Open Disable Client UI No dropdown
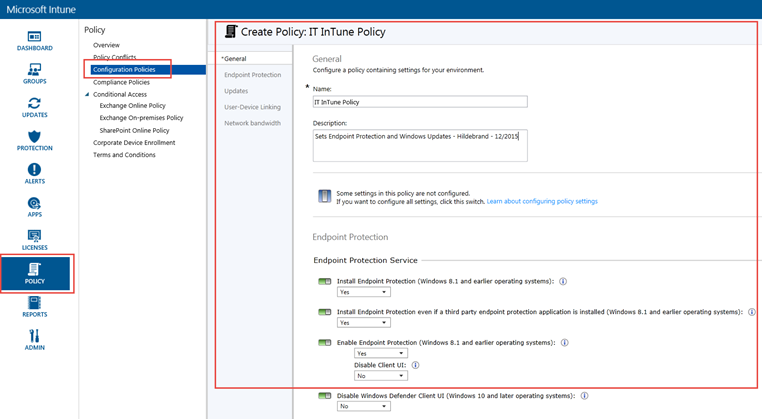Viewport: 762px width, 419px height. tap(381, 376)
